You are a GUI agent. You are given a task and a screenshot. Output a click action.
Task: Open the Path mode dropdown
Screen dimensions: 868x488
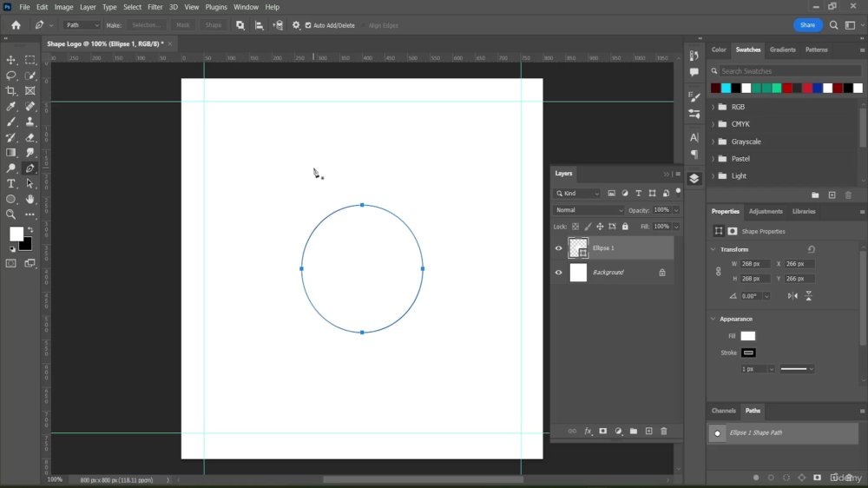point(82,25)
